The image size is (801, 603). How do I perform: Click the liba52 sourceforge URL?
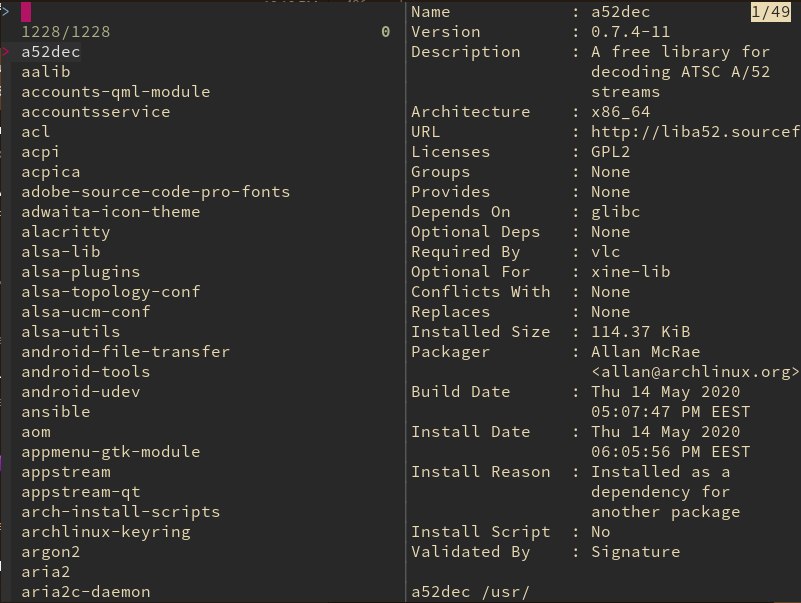695,132
